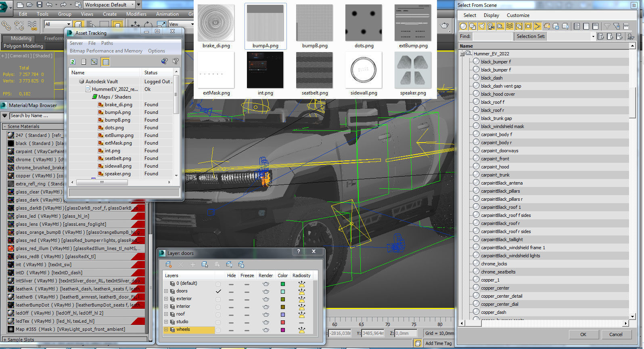Image resolution: width=644 pixels, height=349 pixels.
Task: Toggle the cameras display filter
Action: [x=491, y=26]
